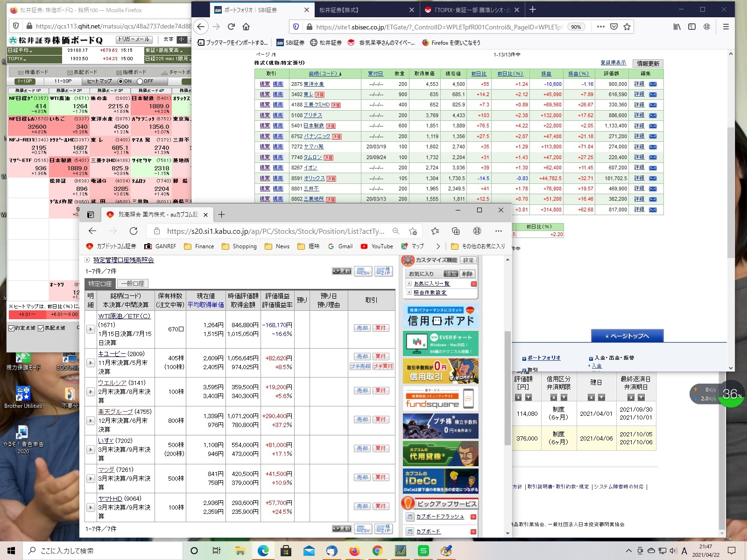Open Edge collections icon
Viewport: 747px width, 560px height.
456,231
